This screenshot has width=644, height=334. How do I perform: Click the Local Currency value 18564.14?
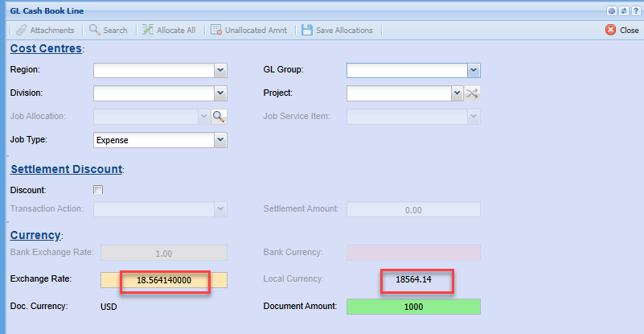[413, 280]
